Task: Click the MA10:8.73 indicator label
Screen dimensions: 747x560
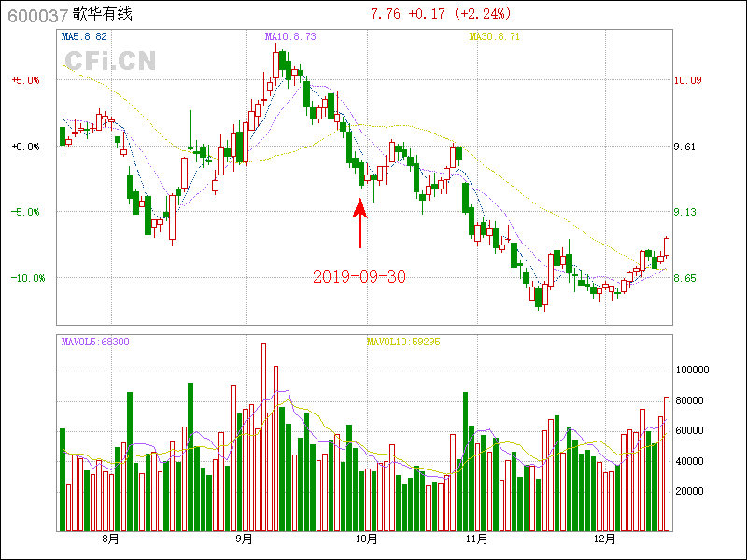Action: tap(290, 36)
